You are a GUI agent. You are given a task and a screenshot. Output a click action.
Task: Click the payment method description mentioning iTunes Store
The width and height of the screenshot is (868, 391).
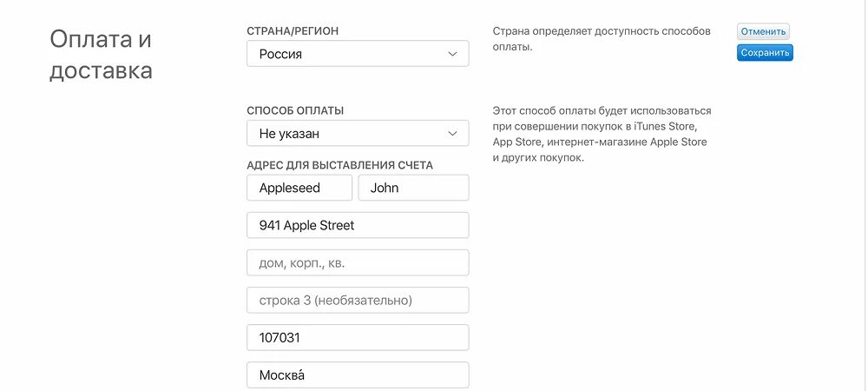(602, 134)
